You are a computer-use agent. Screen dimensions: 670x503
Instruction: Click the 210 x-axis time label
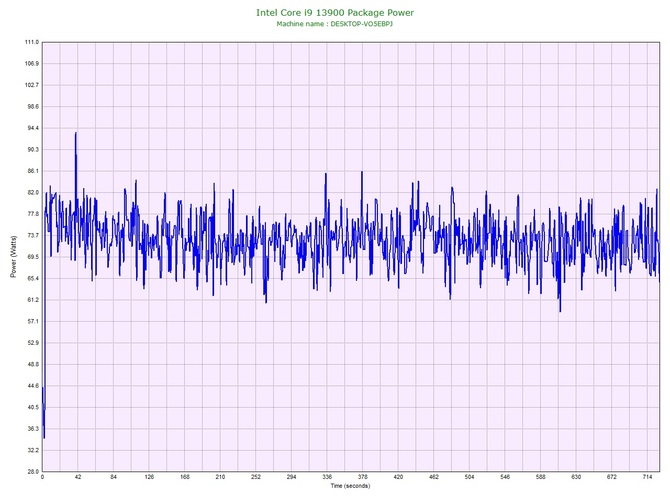pos(220,477)
